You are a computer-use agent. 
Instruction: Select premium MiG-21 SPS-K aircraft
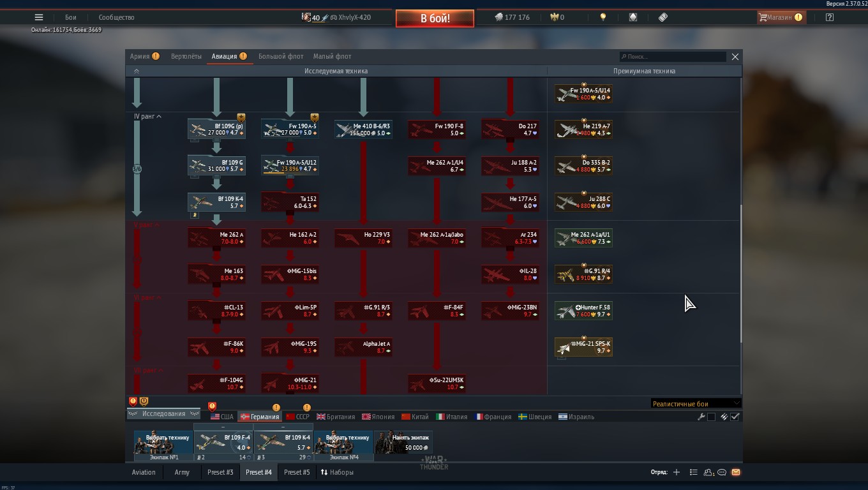point(583,347)
